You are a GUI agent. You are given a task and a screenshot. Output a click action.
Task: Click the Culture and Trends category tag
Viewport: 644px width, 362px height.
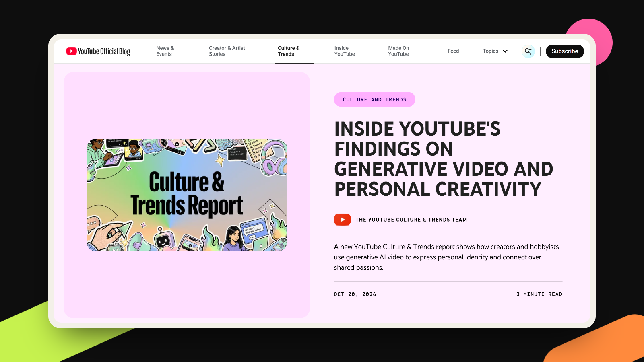(374, 99)
